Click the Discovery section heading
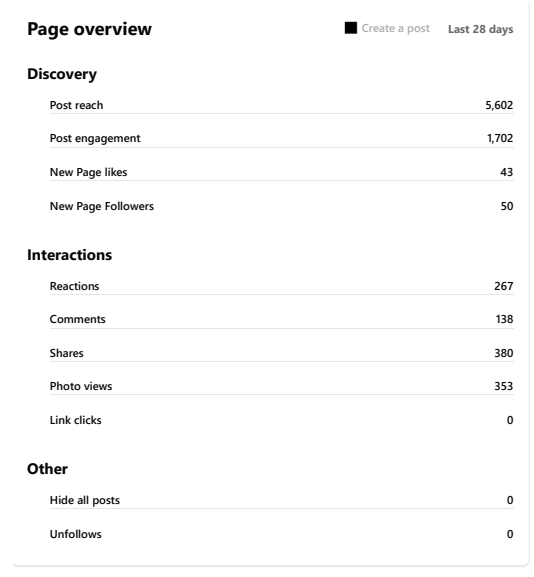The image size is (534, 577). [62, 74]
